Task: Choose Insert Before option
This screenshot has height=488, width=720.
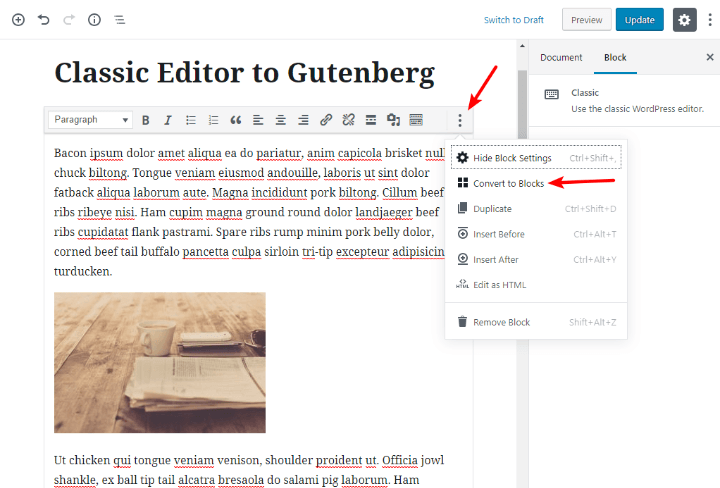Action: click(536, 234)
